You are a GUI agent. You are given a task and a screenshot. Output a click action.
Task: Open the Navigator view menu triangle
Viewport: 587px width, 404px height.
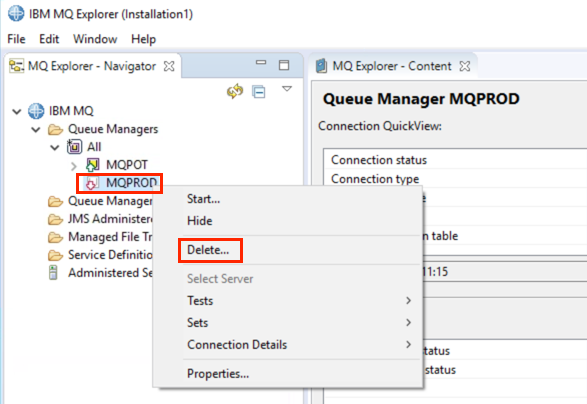(287, 89)
